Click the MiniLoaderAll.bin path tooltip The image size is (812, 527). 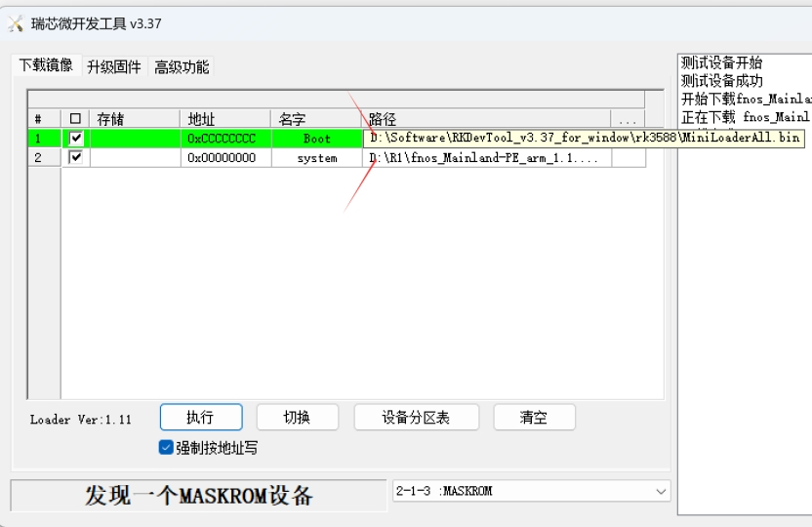tap(584, 138)
